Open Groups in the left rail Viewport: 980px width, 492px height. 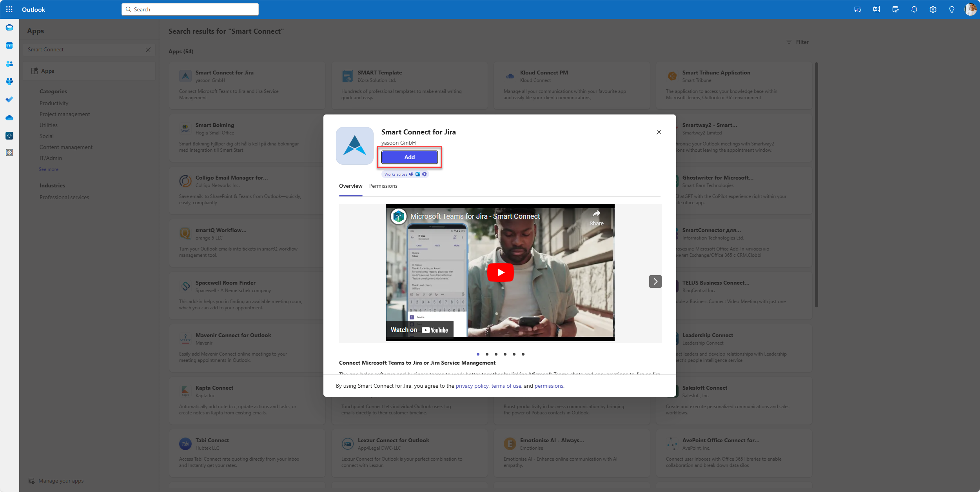(9, 82)
